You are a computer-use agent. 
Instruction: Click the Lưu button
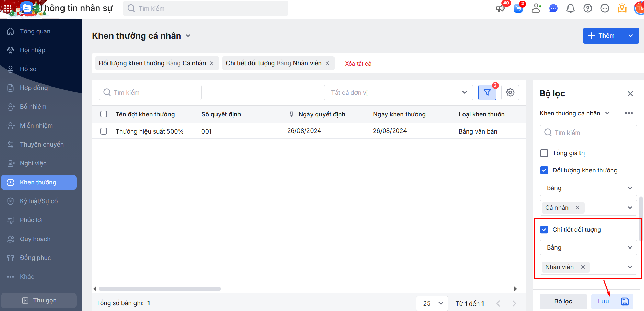pyautogui.click(x=604, y=301)
